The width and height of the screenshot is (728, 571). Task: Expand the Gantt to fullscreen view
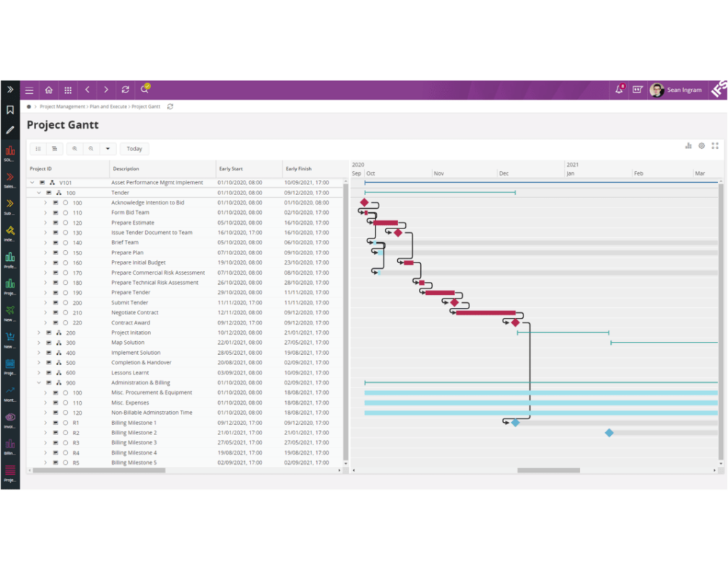click(x=716, y=146)
